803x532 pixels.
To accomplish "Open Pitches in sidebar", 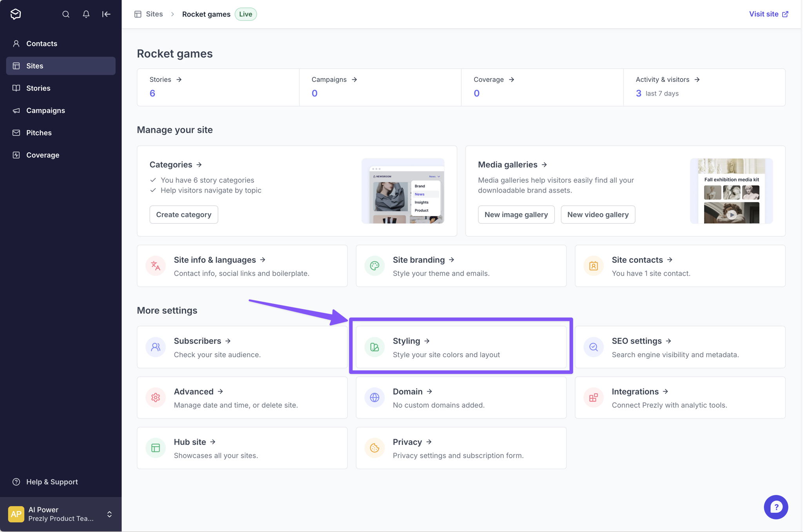I will [x=61, y=133].
